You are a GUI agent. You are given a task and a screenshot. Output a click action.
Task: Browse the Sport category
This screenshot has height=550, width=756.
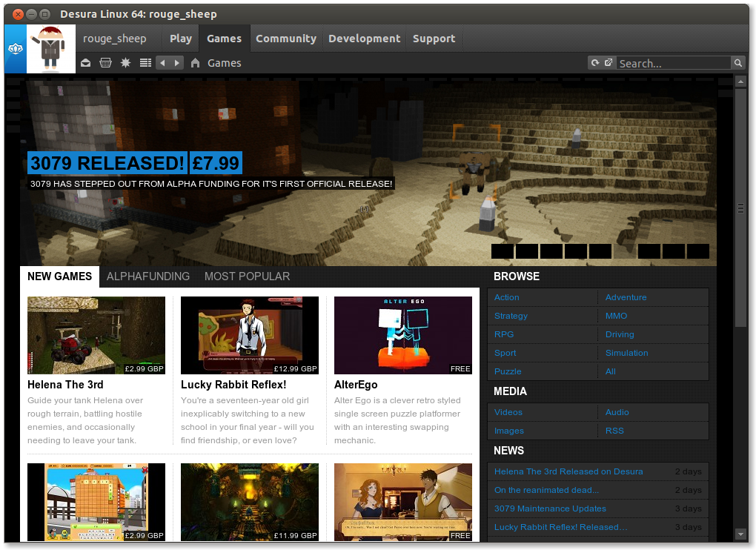(x=505, y=353)
